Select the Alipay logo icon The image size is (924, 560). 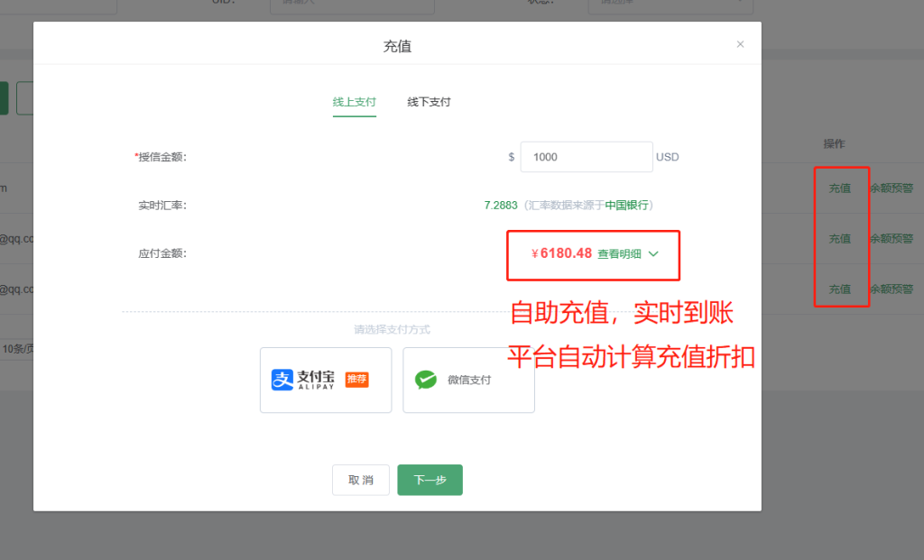(x=283, y=380)
